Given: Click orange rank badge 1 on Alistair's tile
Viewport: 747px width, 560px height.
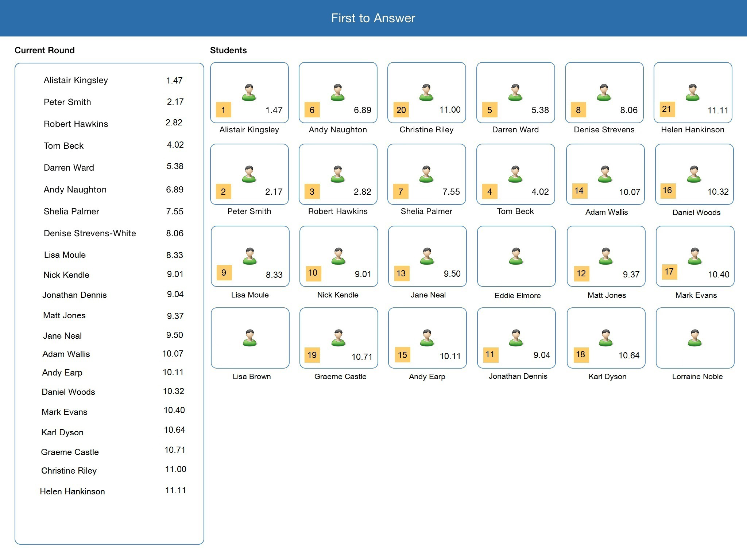Looking at the screenshot, I should tap(223, 110).
